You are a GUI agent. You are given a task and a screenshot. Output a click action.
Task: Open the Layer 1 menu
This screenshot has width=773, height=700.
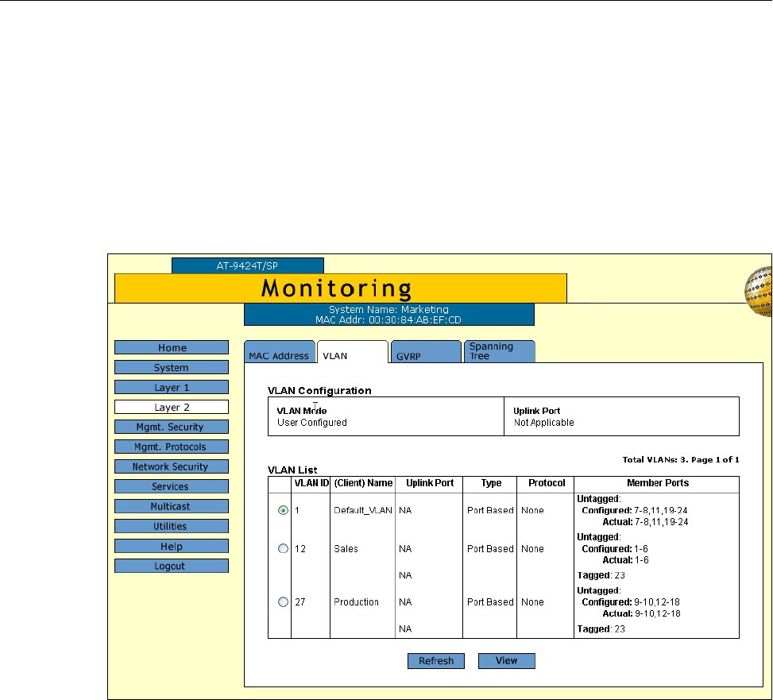(x=172, y=387)
